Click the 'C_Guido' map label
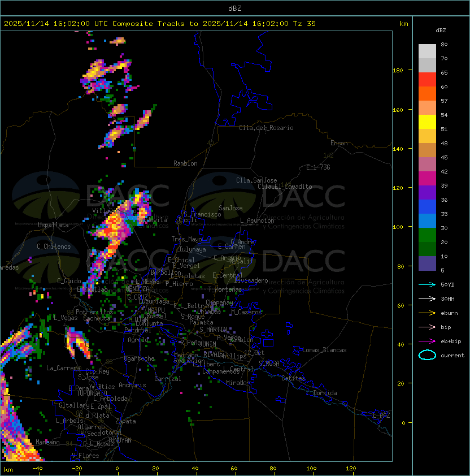 (69, 281)
